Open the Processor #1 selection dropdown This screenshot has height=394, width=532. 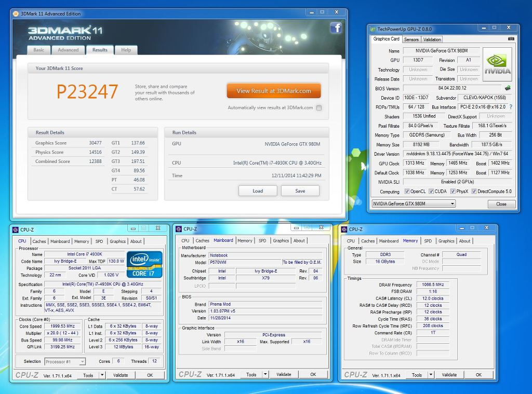(x=65, y=361)
